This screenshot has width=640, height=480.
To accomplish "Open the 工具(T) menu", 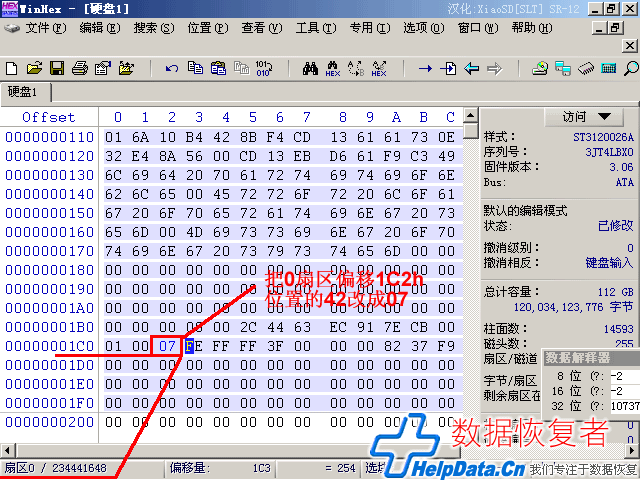I will tap(316, 28).
